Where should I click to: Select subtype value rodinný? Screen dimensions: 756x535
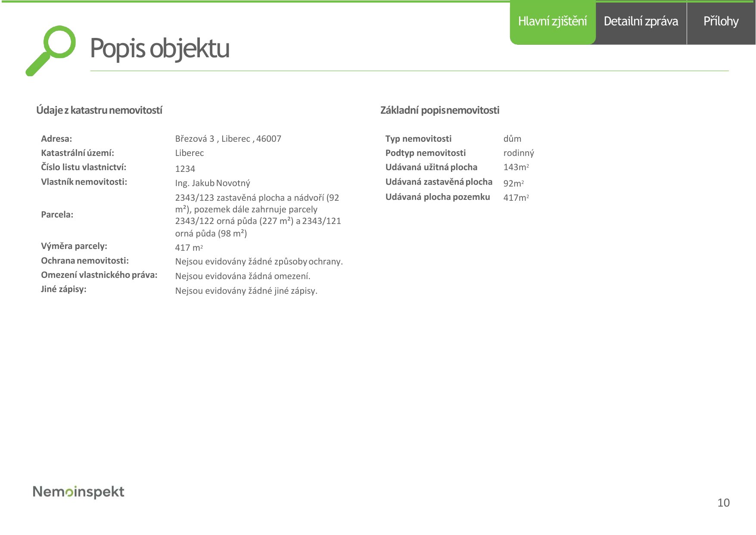click(x=519, y=153)
